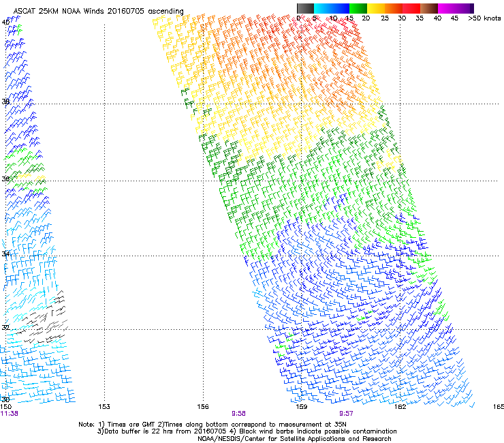Click the orange 25-30 knots legend swatch
The height and width of the screenshot is (443, 504).
point(394,8)
